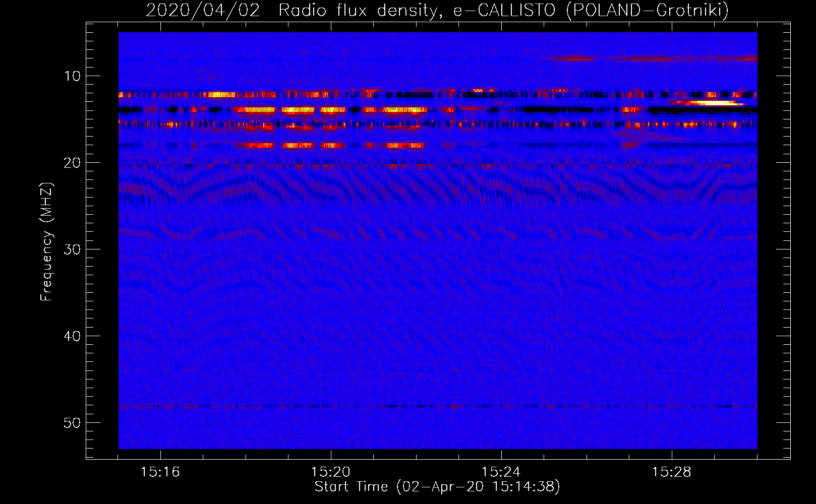Click the 15:28 time tick label
This screenshot has width=816, height=504.
pyautogui.click(x=671, y=472)
